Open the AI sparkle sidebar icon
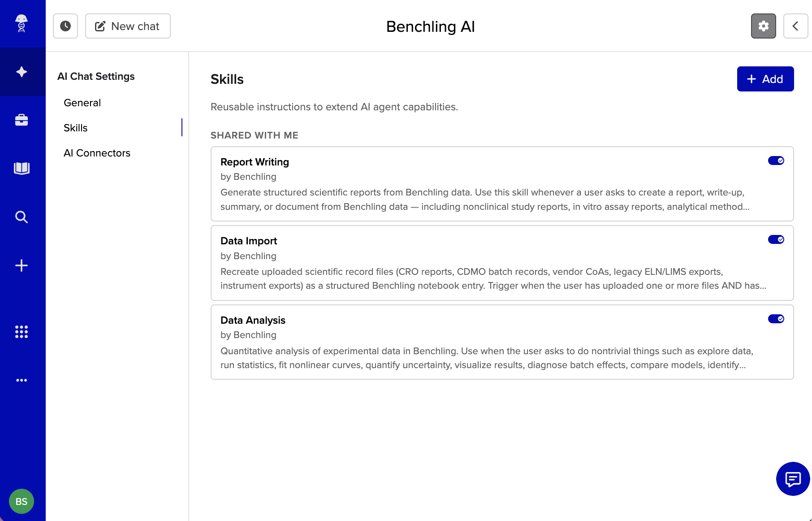Viewport: 812px width, 521px height. [x=22, y=72]
